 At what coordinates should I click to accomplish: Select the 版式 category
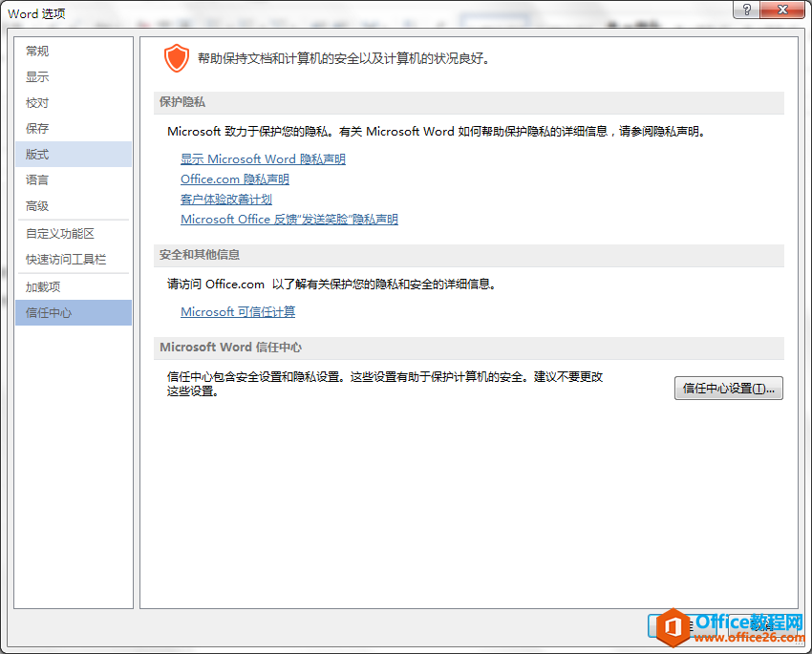coord(73,154)
